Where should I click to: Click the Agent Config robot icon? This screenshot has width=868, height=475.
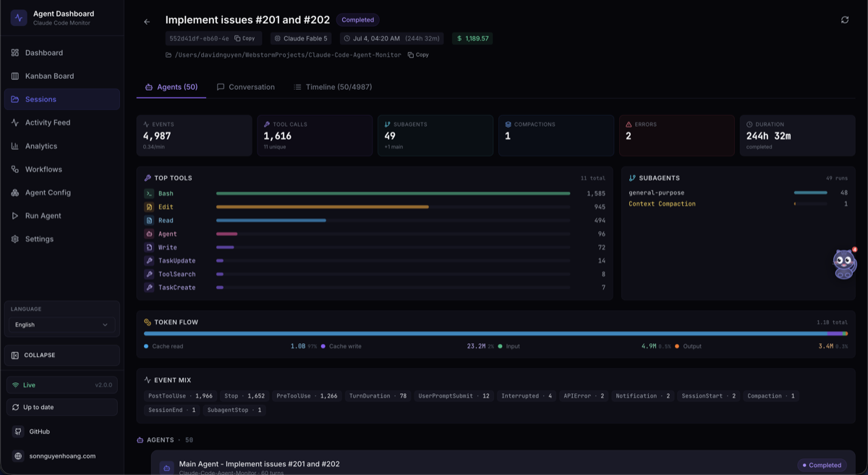point(14,193)
